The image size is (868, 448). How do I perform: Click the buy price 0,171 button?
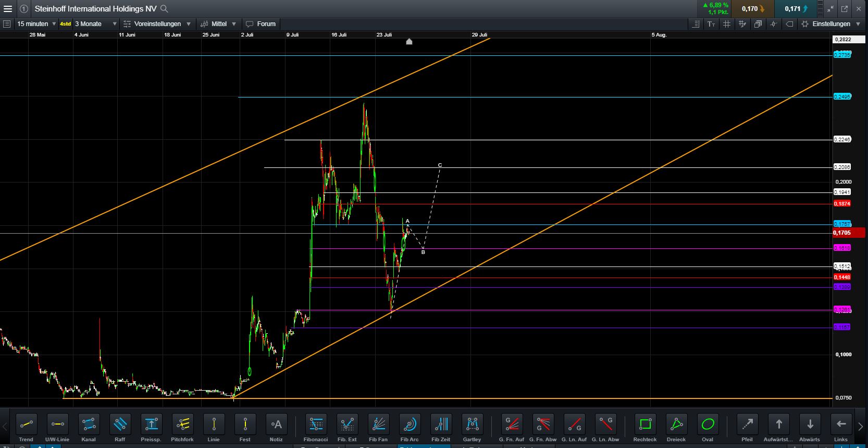(x=796, y=9)
